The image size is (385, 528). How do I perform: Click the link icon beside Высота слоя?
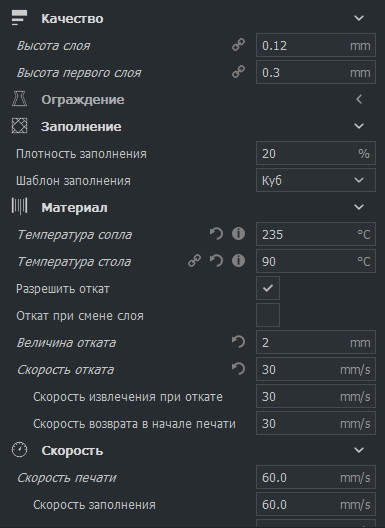click(x=238, y=45)
